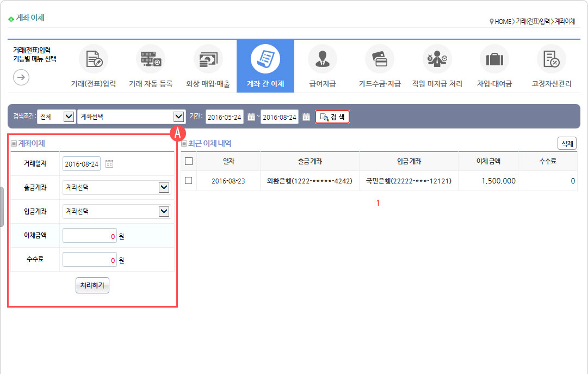Open the 외상 매입·매출 icon
Viewport: 588px width, 374px height.
pyautogui.click(x=208, y=59)
